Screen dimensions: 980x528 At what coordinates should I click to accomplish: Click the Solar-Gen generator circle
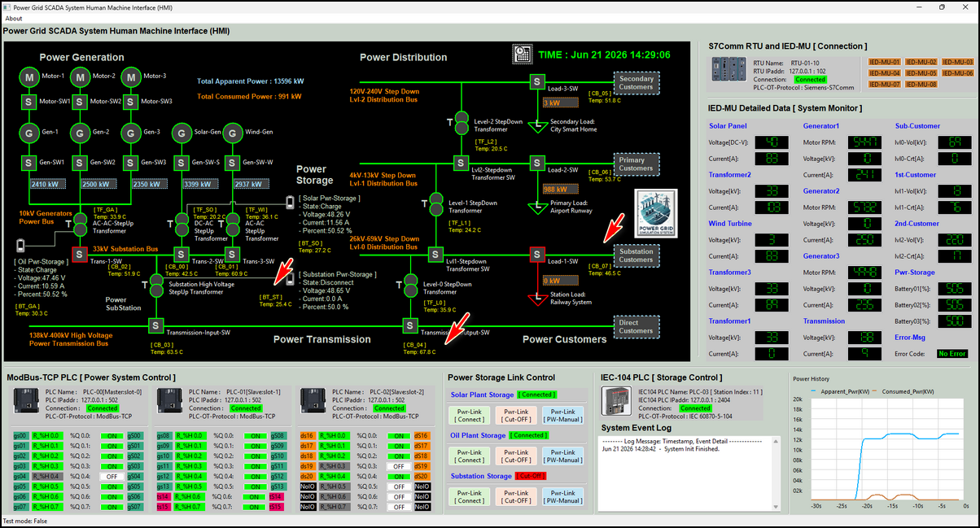coord(181,132)
